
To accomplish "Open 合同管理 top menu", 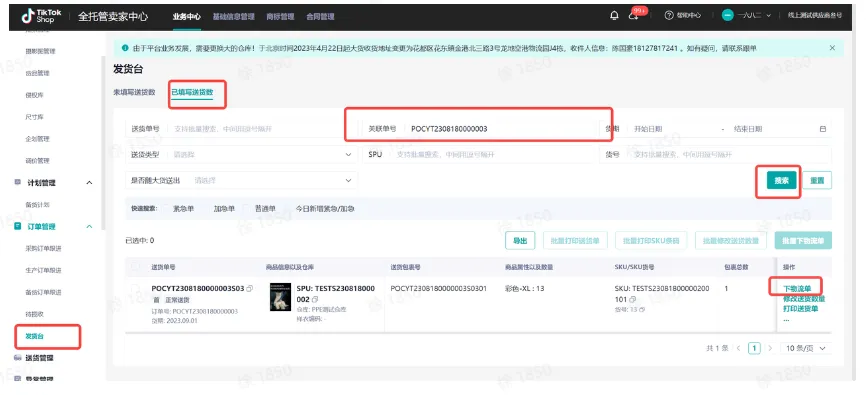I will pos(320,17).
